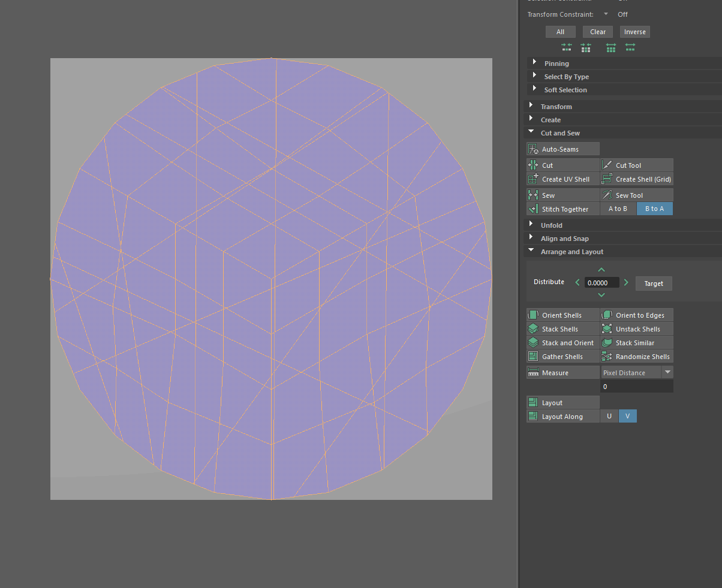Click Stack Similar
This screenshot has height=588, width=722.
(x=637, y=342)
